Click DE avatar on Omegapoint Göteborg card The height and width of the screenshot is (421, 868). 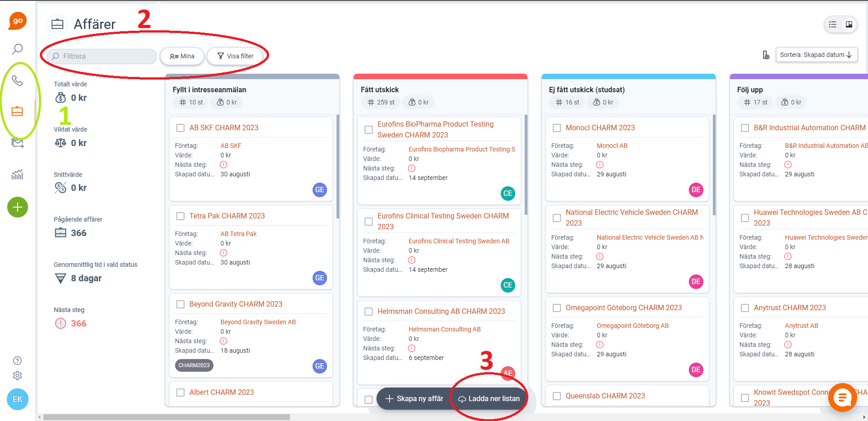(x=696, y=369)
